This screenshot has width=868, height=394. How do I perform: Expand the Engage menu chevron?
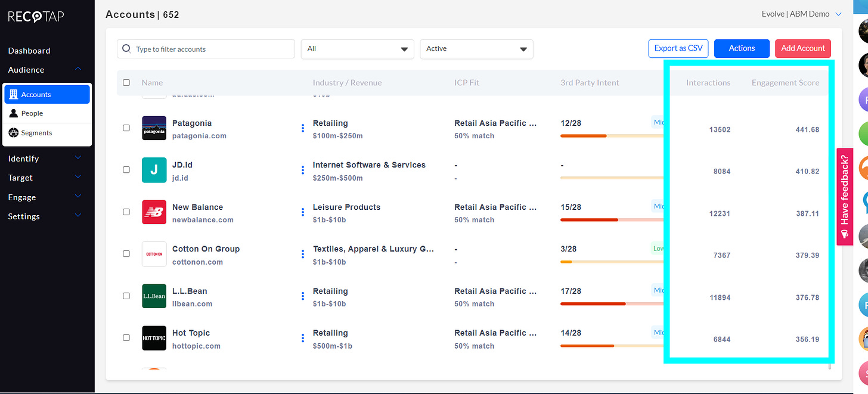[x=78, y=197]
